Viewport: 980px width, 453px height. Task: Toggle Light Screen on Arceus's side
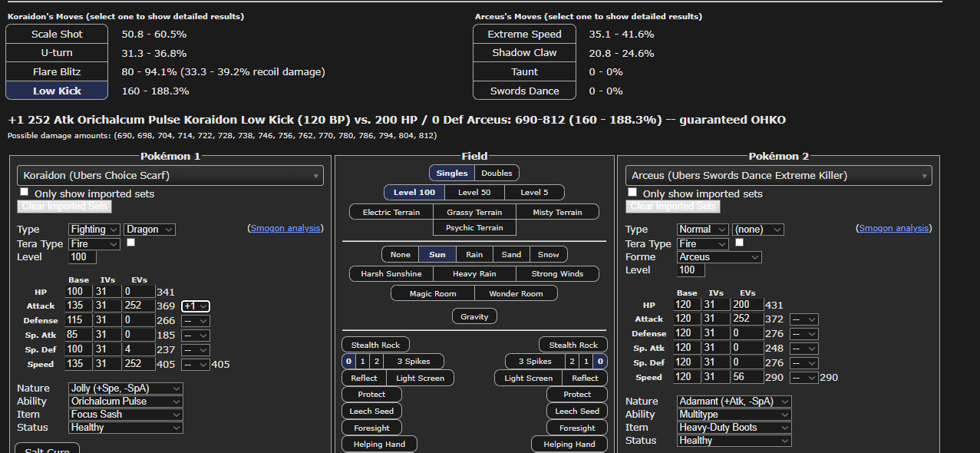[529, 378]
